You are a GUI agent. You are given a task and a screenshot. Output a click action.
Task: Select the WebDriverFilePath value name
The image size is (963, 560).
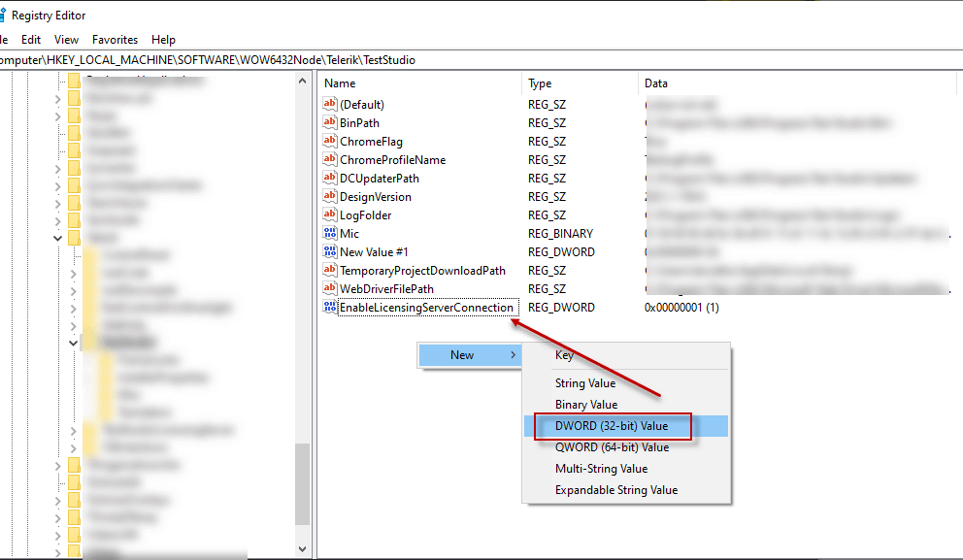[386, 288]
